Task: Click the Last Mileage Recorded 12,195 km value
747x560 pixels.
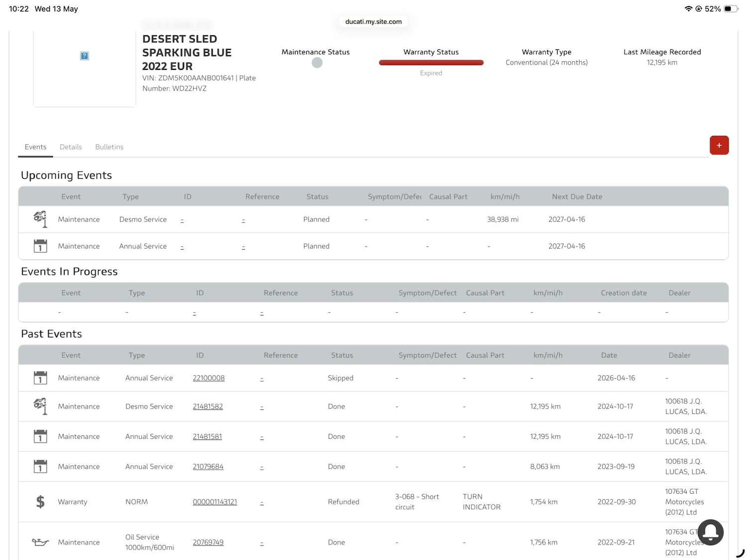Action: tap(662, 62)
